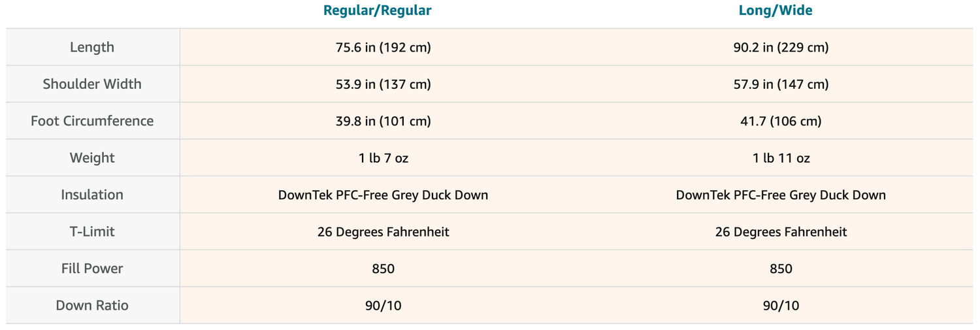
Task: Select the 57.9 in (147 cm) shoulder width
Action: coord(781,84)
